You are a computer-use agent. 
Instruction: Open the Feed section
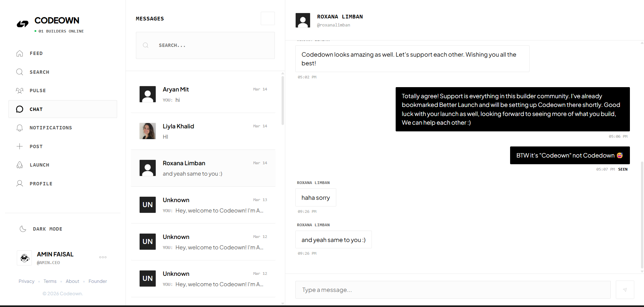tap(36, 53)
